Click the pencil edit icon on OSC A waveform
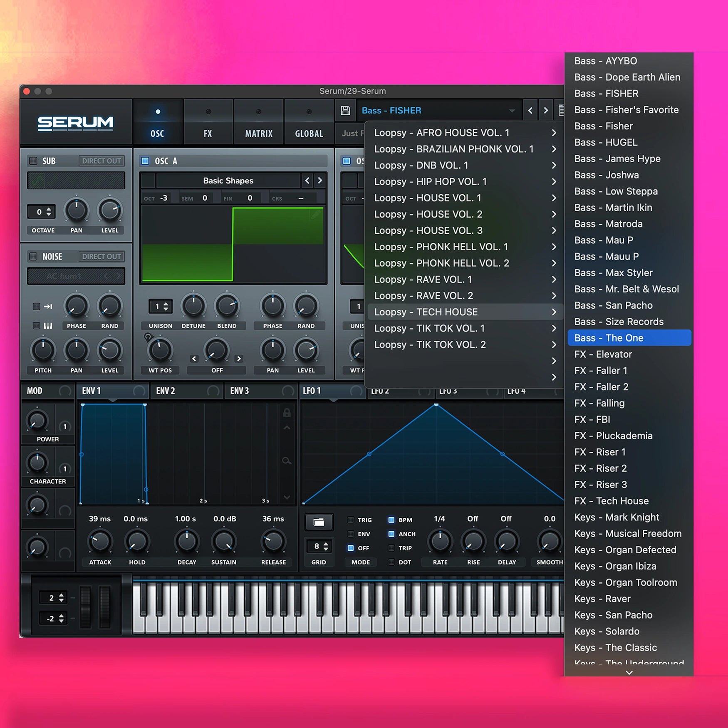Viewport: 728px width, 728px height. (x=315, y=214)
